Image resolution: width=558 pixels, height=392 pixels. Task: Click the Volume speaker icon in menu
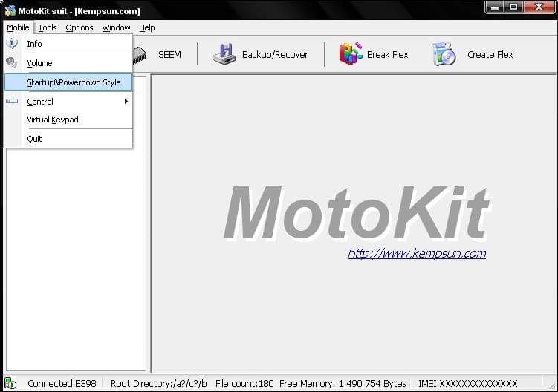(x=12, y=63)
